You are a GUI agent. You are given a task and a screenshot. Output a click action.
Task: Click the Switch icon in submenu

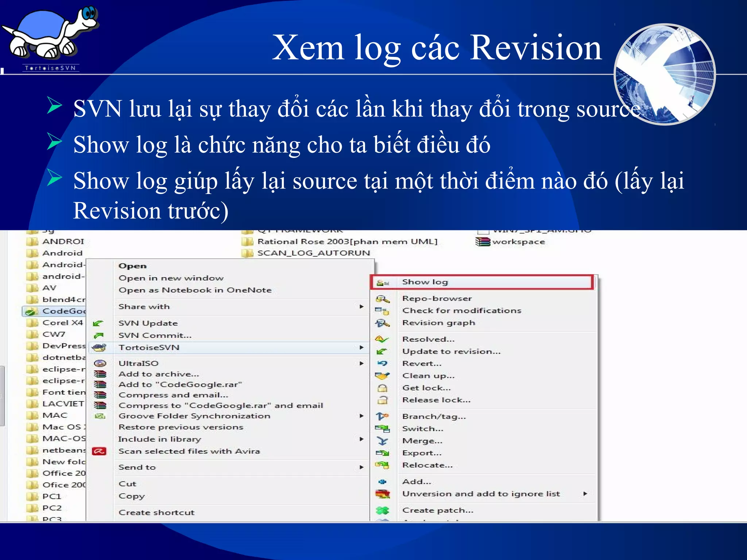[382, 429]
